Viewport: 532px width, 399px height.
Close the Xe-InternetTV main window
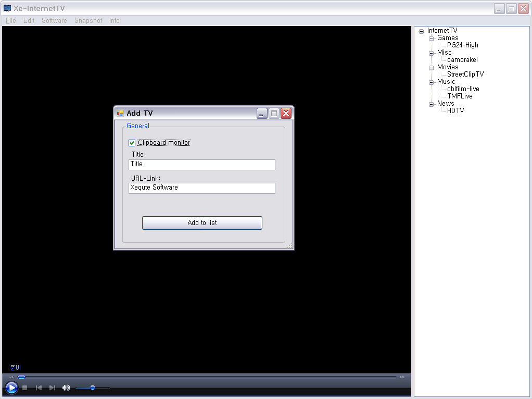pos(524,8)
